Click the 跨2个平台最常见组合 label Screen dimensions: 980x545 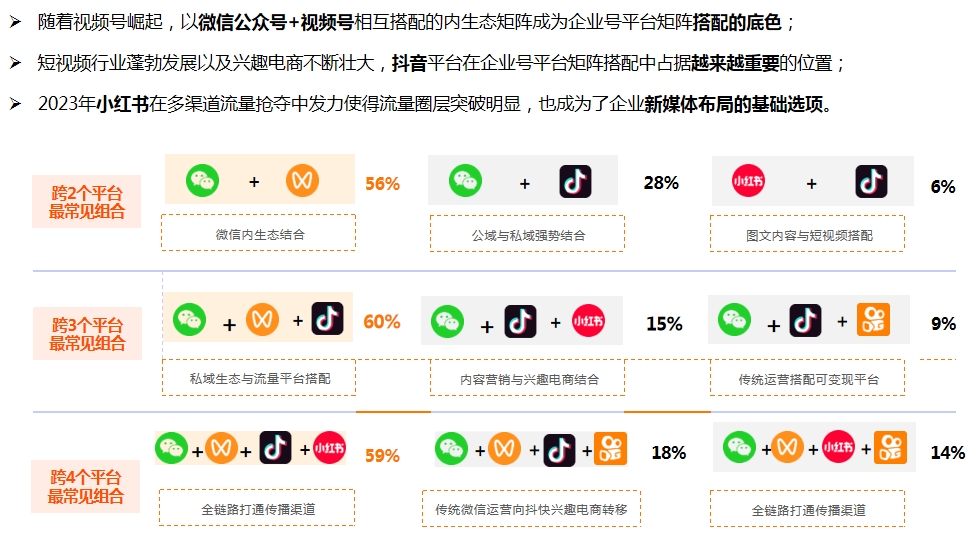pos(87,203)
